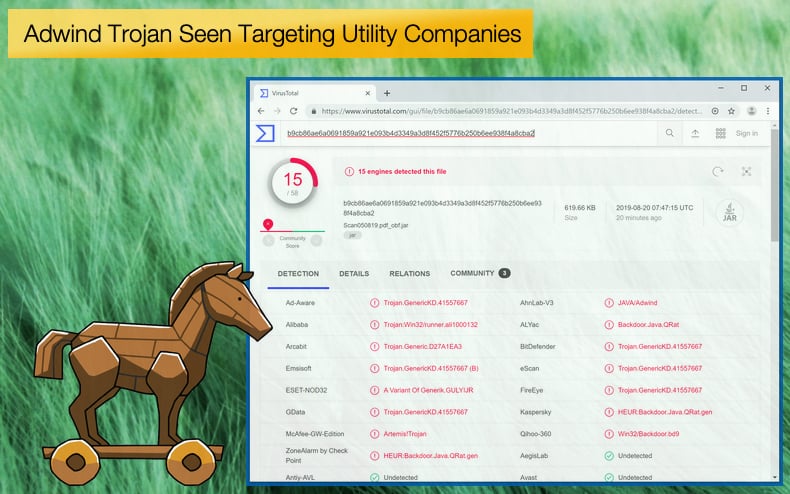The height and width of the screenshot is (494, 790).
Task: Click the search magnifier icon
Action: coord(670,133)
